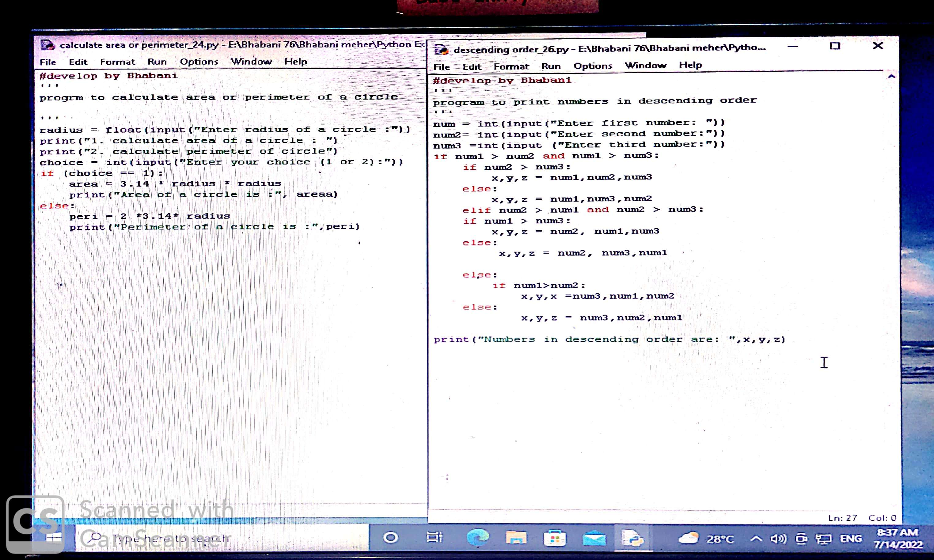Open File menu in calculate area window
The height and width of the screenshot is (560, 934).
[x=48, y=62]
